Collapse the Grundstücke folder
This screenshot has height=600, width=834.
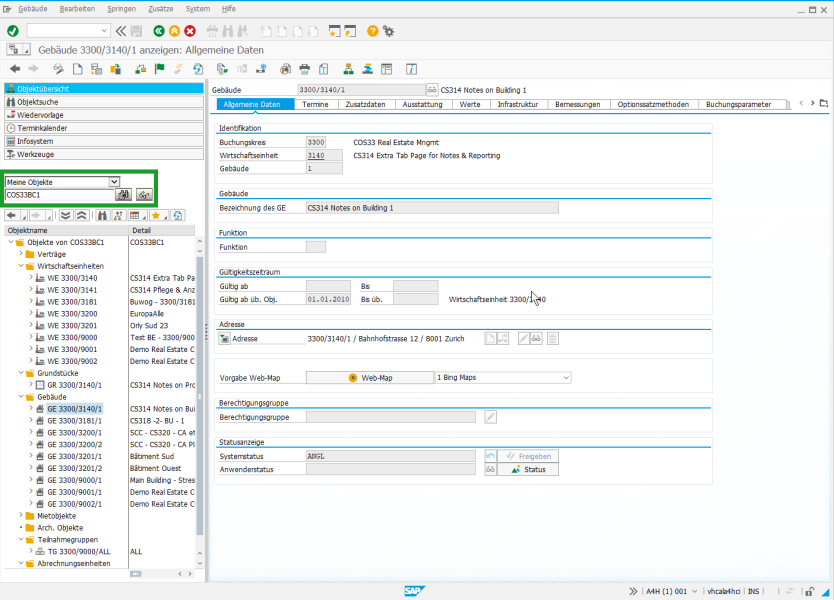[21, 373]
